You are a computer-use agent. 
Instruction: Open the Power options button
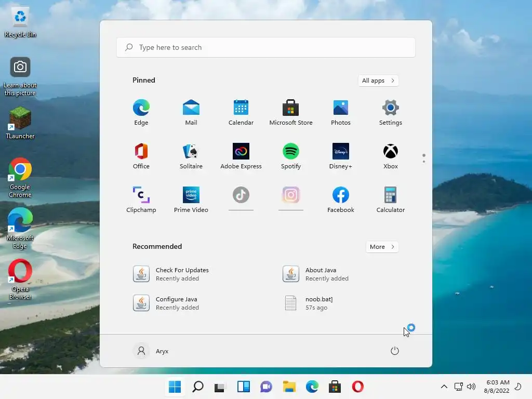pyautogui.click(x=395, y=351)
